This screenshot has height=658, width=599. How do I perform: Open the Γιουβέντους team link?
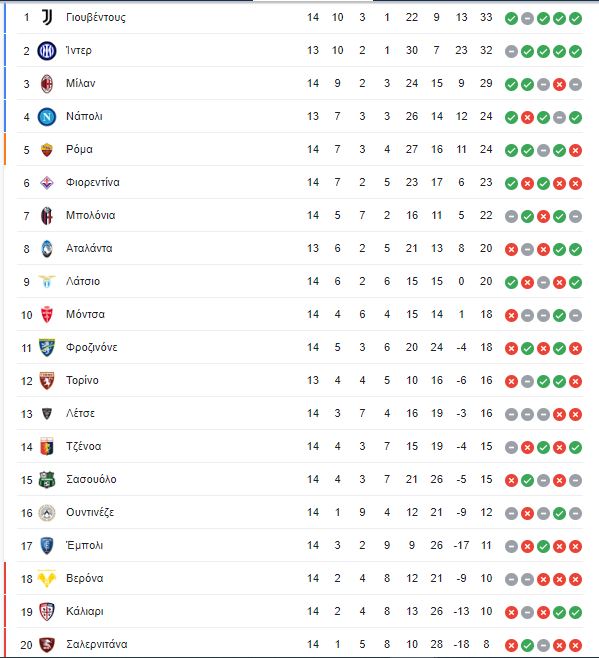click(x=96, y=18)
